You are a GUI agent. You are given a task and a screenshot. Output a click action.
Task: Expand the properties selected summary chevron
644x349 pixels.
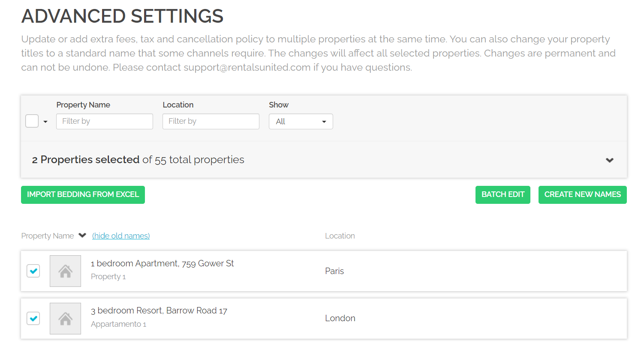click(609, 160)
